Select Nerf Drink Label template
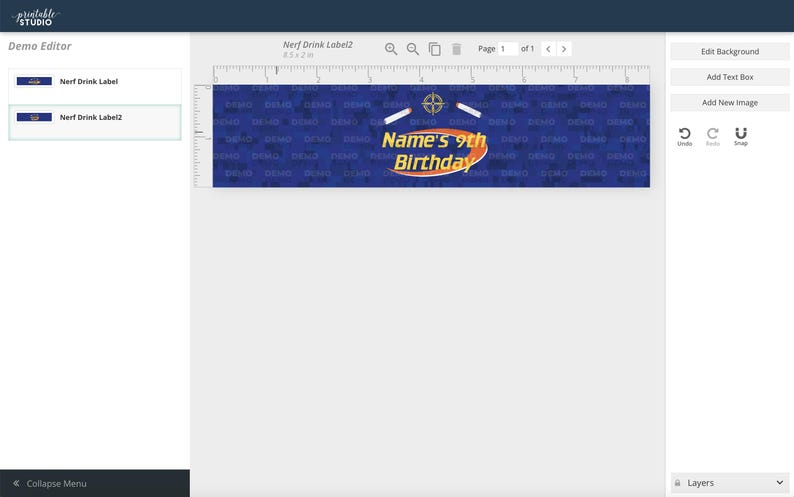Image resolution: width=794 pixels, height=497 pixels. pos(95,87)
